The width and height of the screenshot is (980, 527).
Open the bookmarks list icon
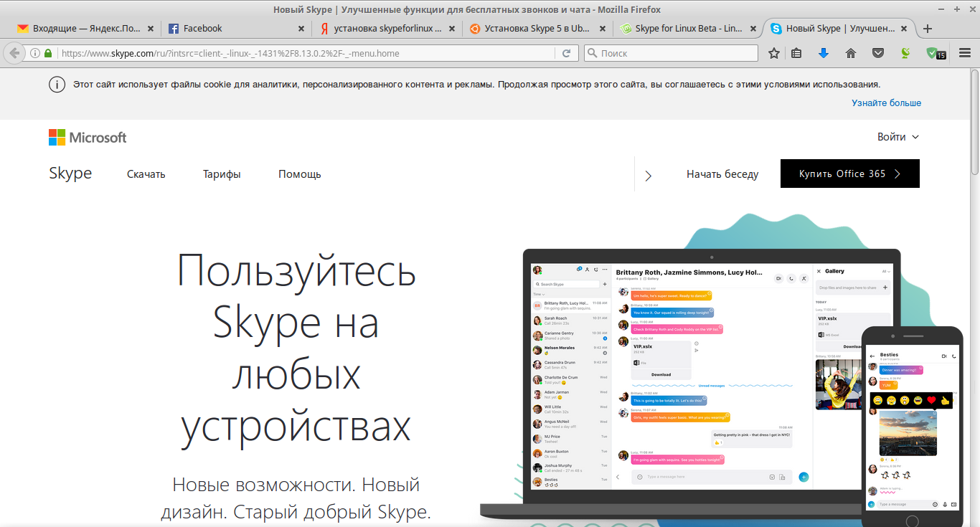(x=796, y=53)
